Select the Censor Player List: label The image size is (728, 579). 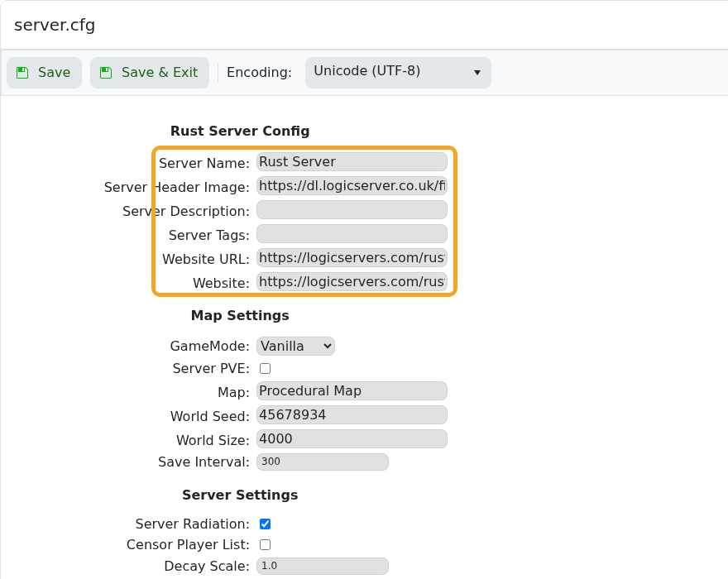[x=188, y=544]
